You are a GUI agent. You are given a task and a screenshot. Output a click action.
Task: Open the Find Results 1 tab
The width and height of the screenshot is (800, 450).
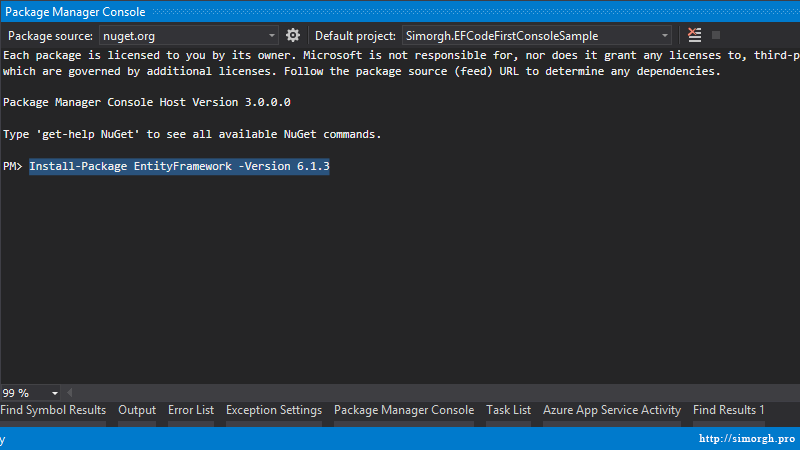pyautogui.click(x=729, y=410)
